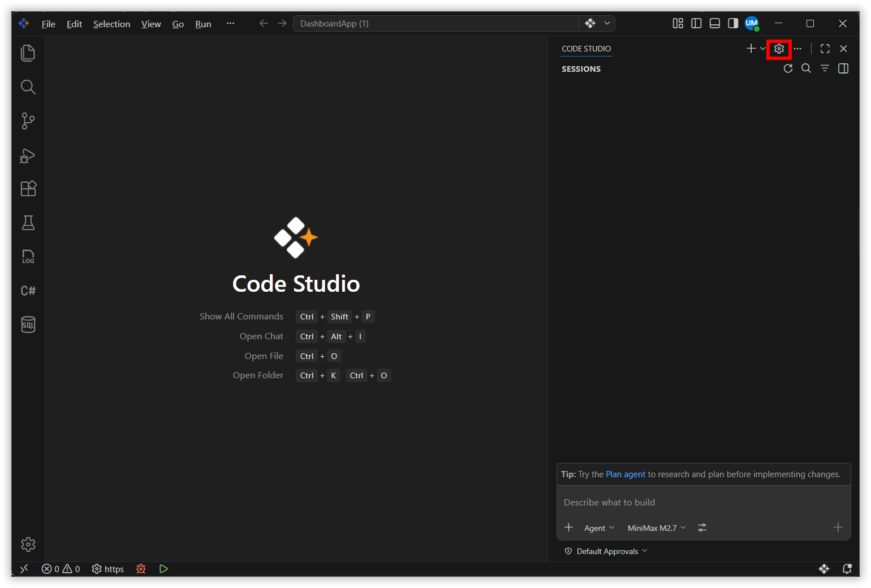Go forward using the title bar arrow
The width and height of the screenshot is (871, 588).
pos(282,23)
